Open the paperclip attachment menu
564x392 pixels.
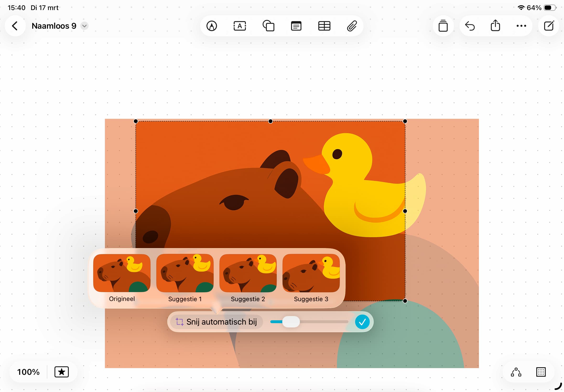coord(352,26)
